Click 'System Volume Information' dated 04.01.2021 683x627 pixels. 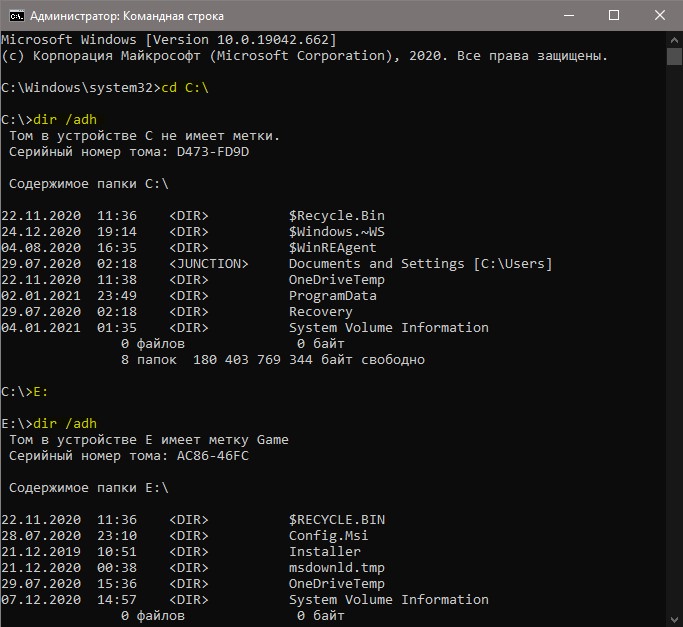pos(389,328)
